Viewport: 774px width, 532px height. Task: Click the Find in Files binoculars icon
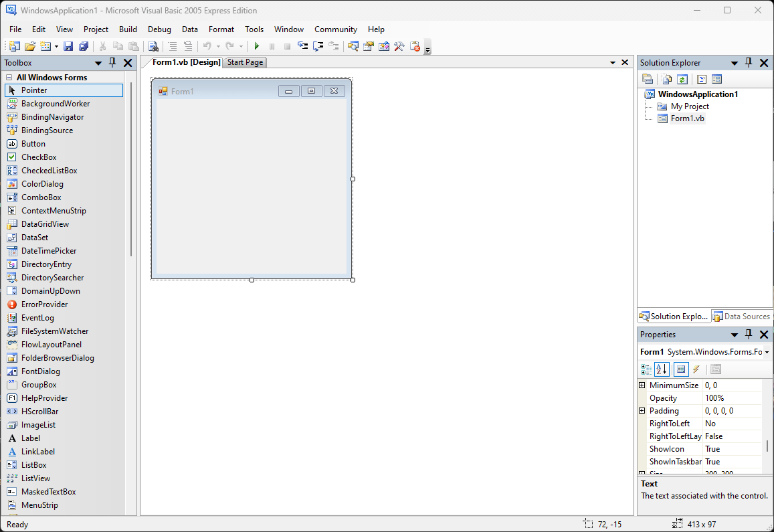click(x=153, y=46)
